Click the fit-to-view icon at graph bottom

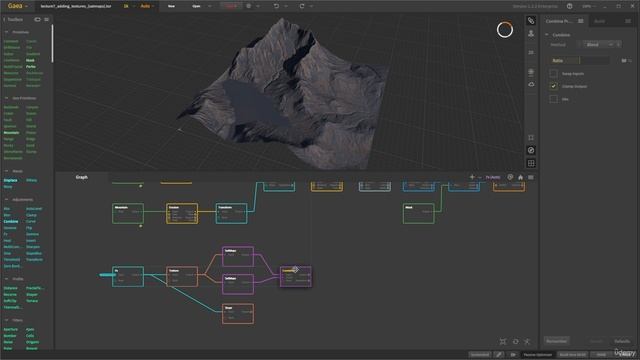[x=503, y=341]
